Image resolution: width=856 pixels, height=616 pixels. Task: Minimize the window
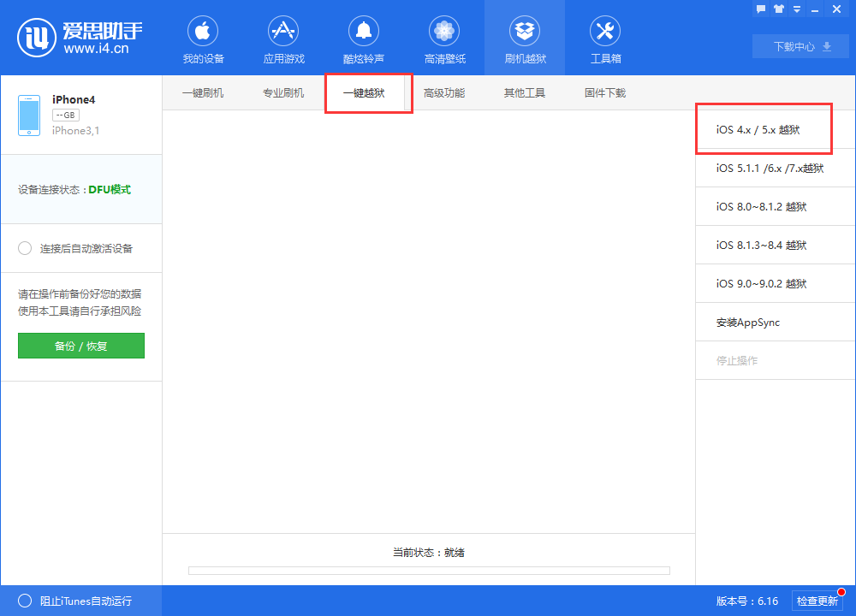point(815,9)
